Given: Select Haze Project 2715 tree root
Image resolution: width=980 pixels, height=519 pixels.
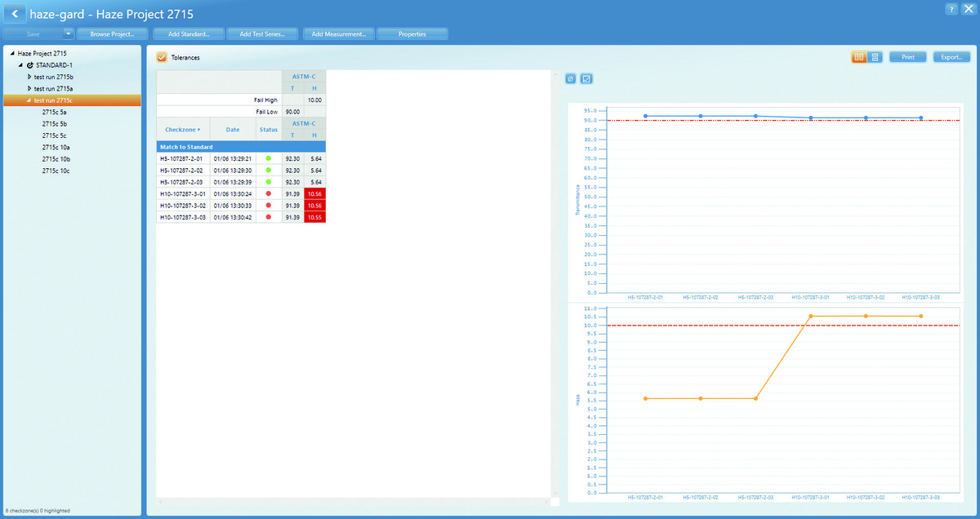Looking at the screenshot, I should tap(42, 53).
